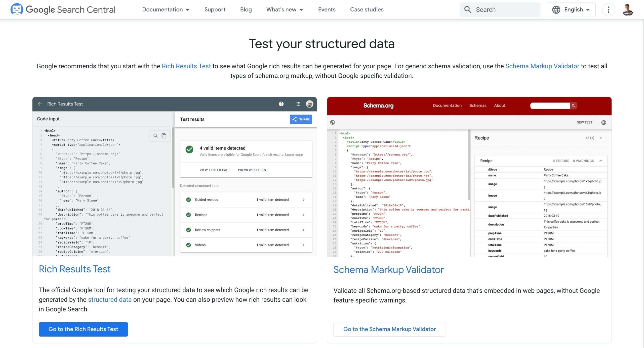Viewport: 644px width, 348px height.
Task: Click the search magnifier icon in header
Action: pos(468,10)
